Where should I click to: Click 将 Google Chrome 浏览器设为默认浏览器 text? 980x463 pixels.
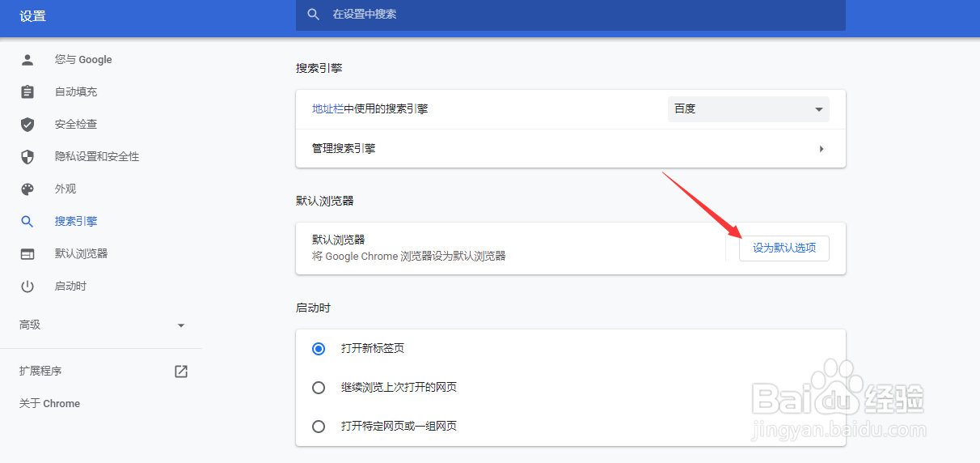coord(409,256)
